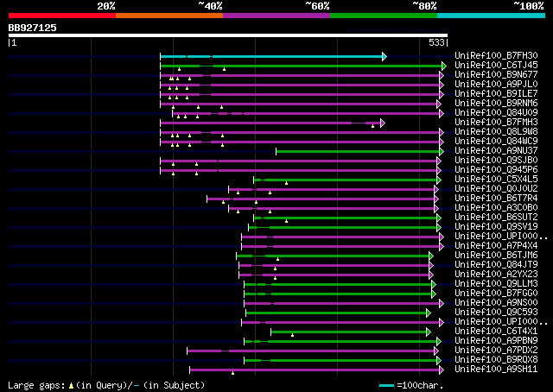Select the UniRef100_Q0J0U2 label
The width and height of the screenshot is (553, 392).
[x=496, y=188]
